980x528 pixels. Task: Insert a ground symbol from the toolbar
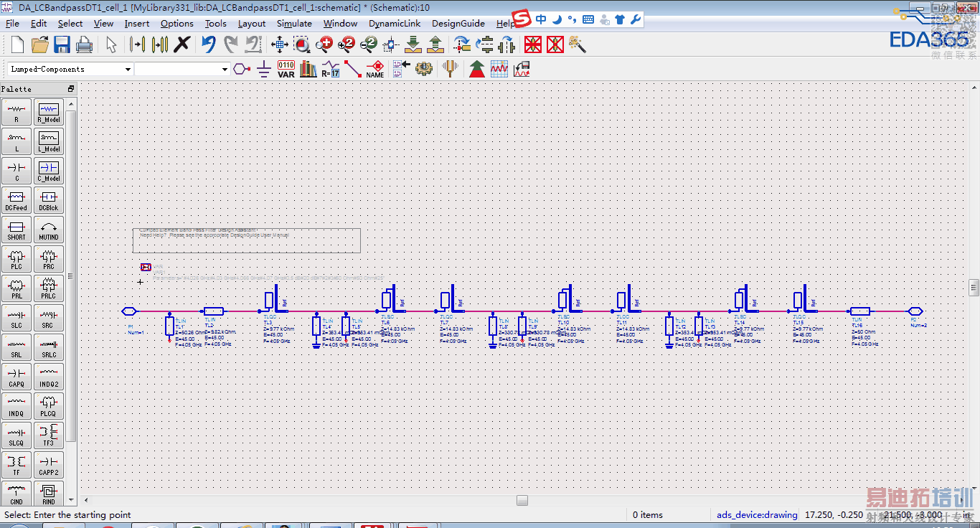click(x=264, y=69)
